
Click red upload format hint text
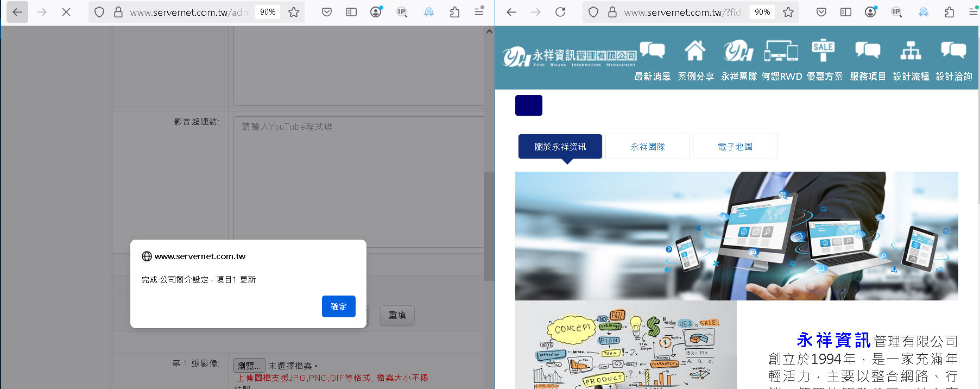pyautogui.click(x=332, y=378)
